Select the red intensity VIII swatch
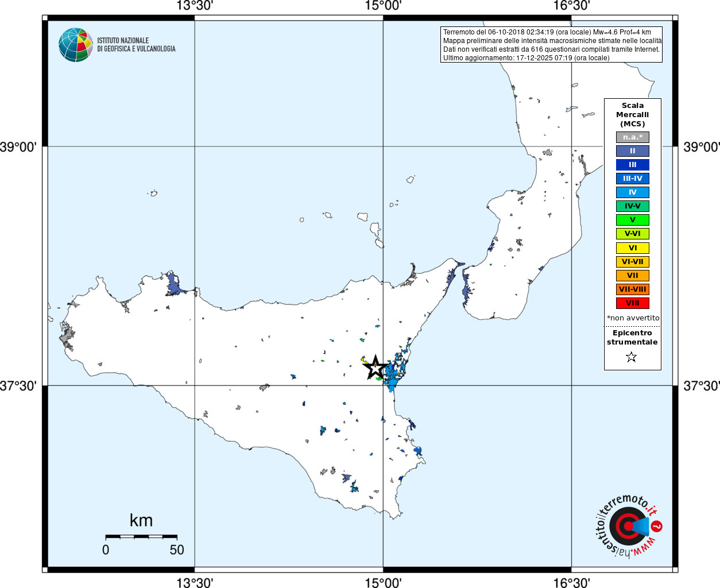 [633, 303]
